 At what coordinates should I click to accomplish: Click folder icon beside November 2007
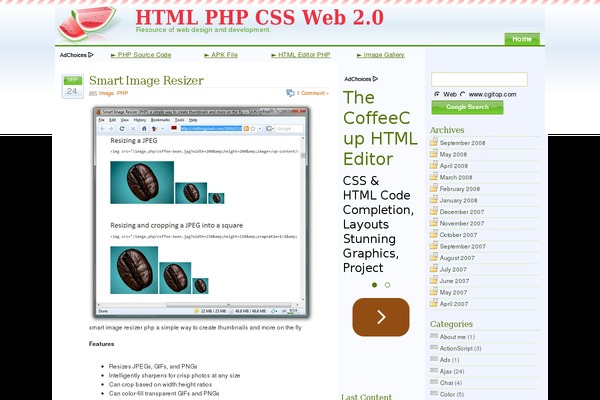[x=434, y=222]
